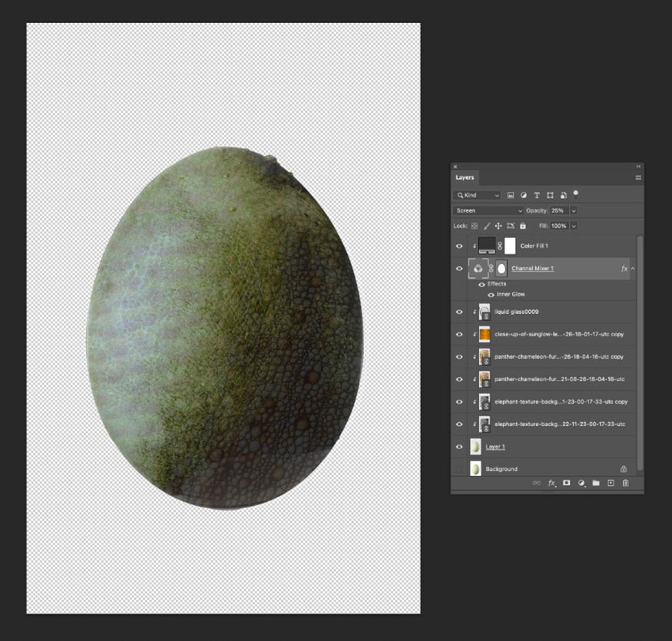Select the Background layer name

[x=502, y=469]
